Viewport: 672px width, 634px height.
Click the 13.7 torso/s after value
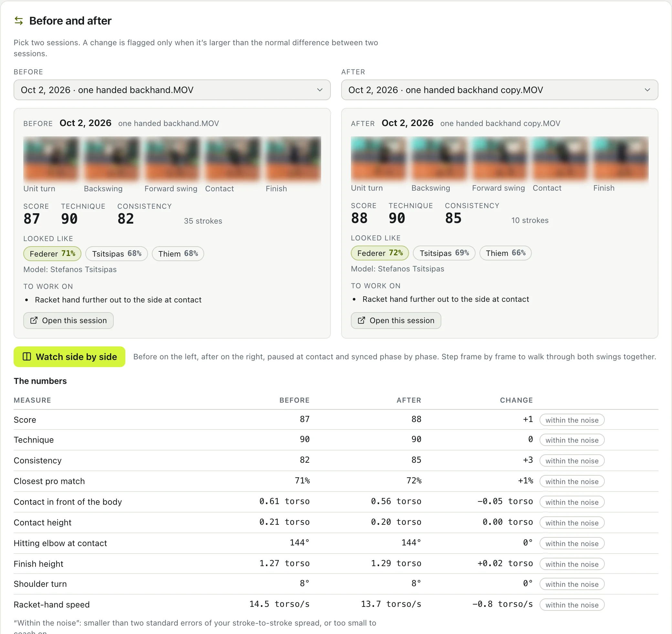391,604
